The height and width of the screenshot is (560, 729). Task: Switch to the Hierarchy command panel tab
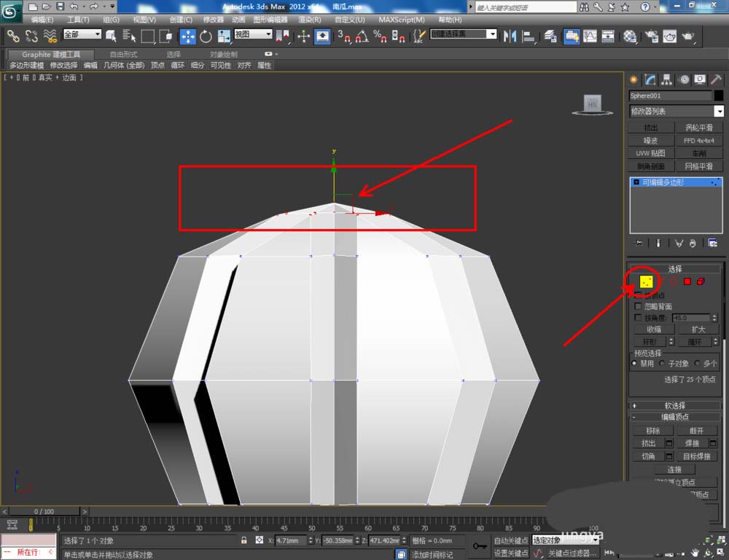pos(667,79)
